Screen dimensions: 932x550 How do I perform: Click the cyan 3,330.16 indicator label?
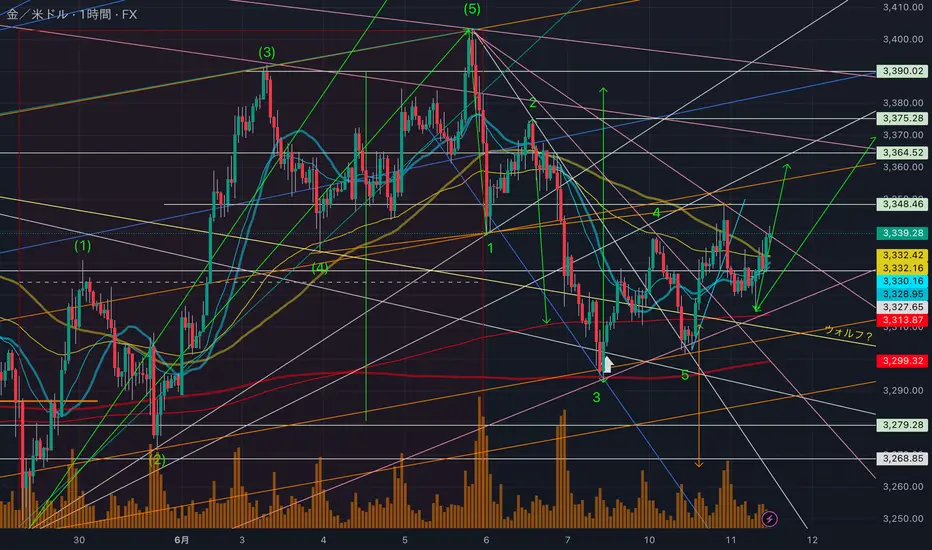(x=902, y=281)
